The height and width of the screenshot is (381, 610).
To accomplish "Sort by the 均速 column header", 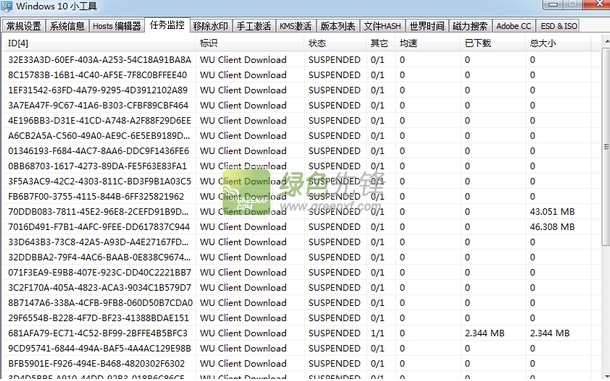I will [x=428, y=43].
